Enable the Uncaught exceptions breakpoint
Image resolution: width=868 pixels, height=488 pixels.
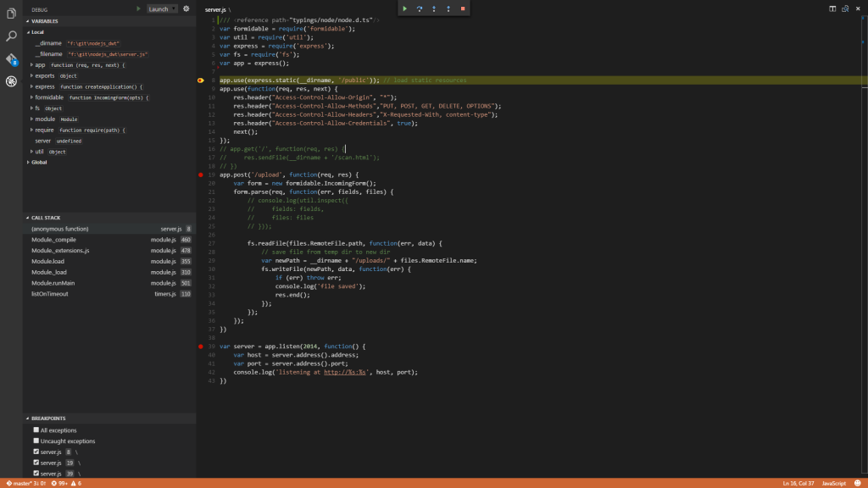[36, 441]
